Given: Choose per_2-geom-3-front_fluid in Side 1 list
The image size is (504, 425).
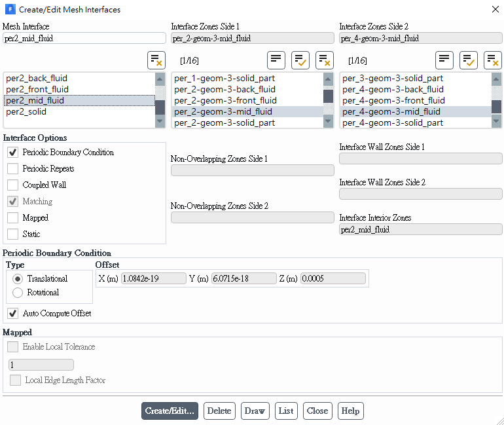Looking at the screenshot, I should click(x=225, y=101).
